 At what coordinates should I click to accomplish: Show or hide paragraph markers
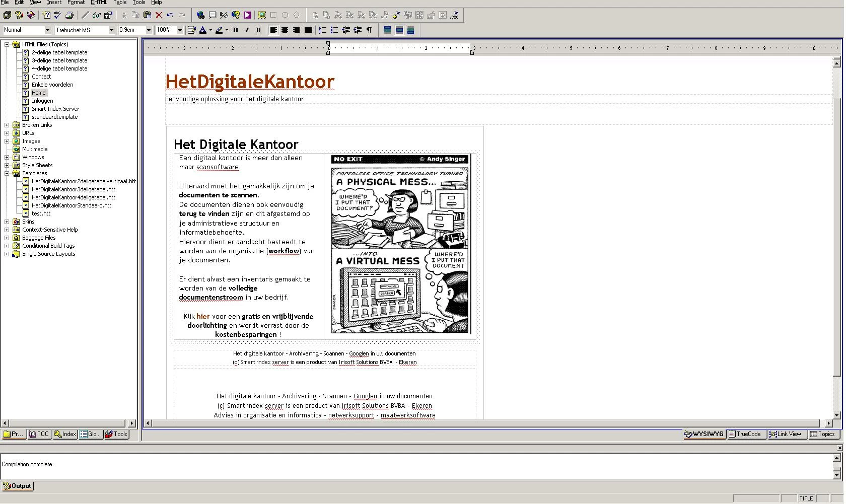pos(369,30)
